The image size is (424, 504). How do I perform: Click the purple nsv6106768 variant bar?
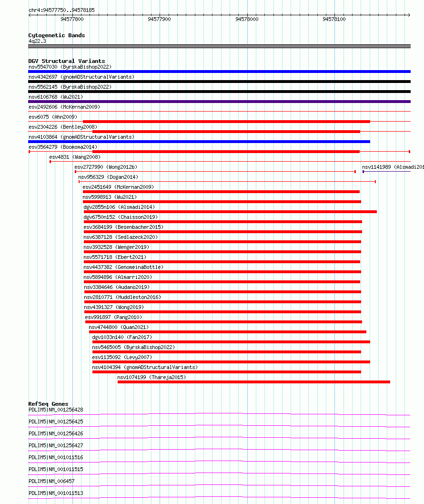[220, 102]
